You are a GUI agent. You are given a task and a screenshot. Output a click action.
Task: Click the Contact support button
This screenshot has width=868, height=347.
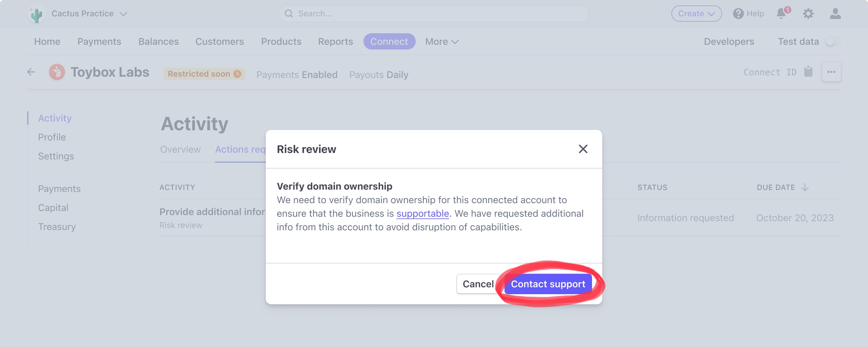click(x=548, y=284)
